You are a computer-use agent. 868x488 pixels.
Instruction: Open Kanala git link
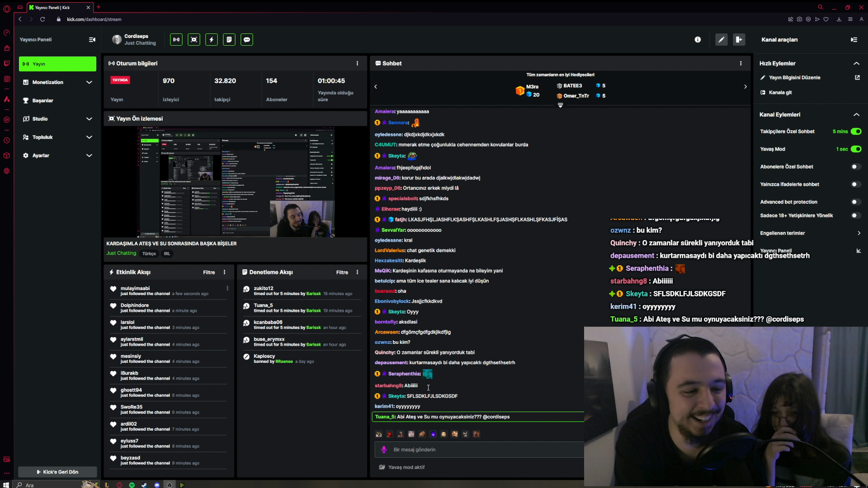pos(780,93)
